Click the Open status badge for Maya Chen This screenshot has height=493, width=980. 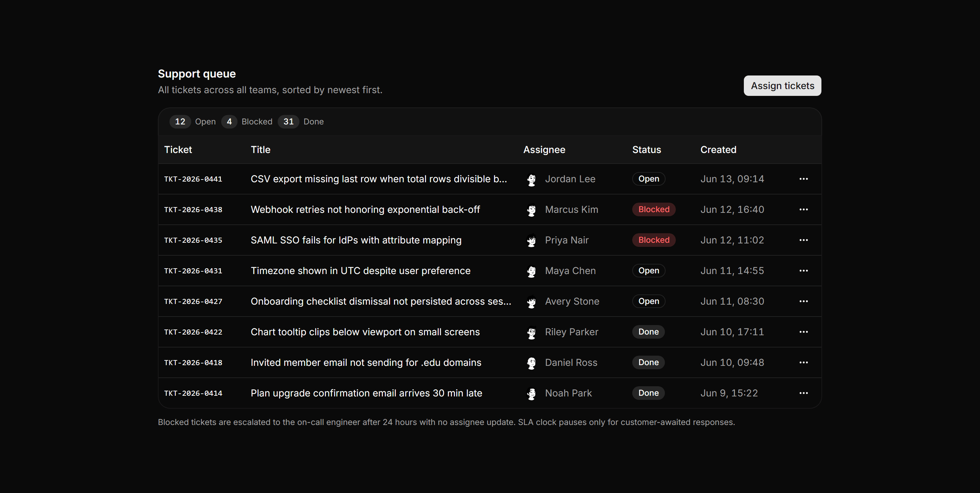(649, 271)
